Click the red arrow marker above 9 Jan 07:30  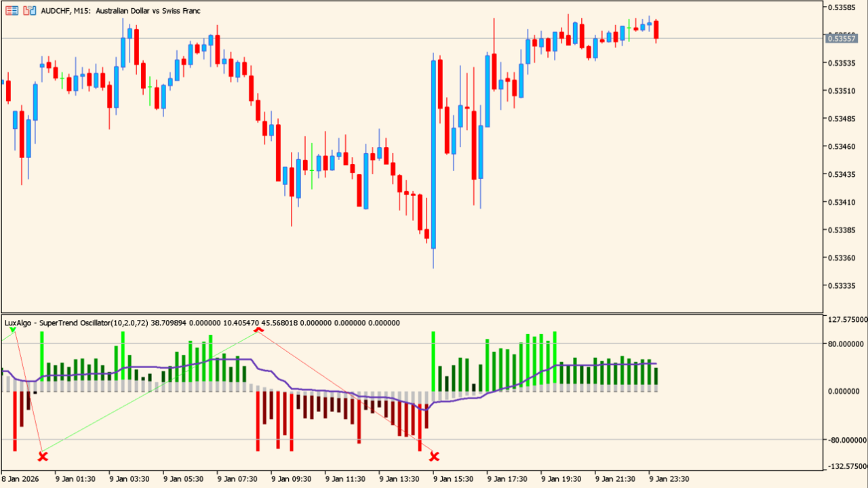tap(260, 329)
